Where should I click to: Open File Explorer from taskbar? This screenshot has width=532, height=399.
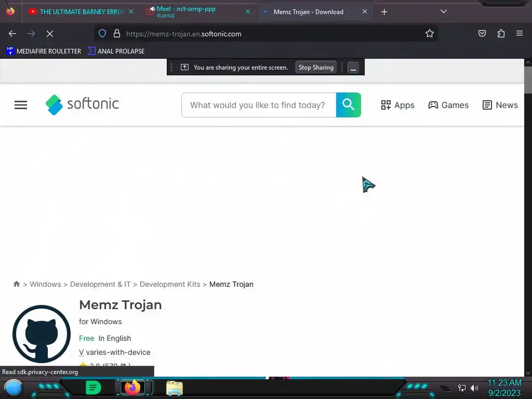tap(175, 388)
